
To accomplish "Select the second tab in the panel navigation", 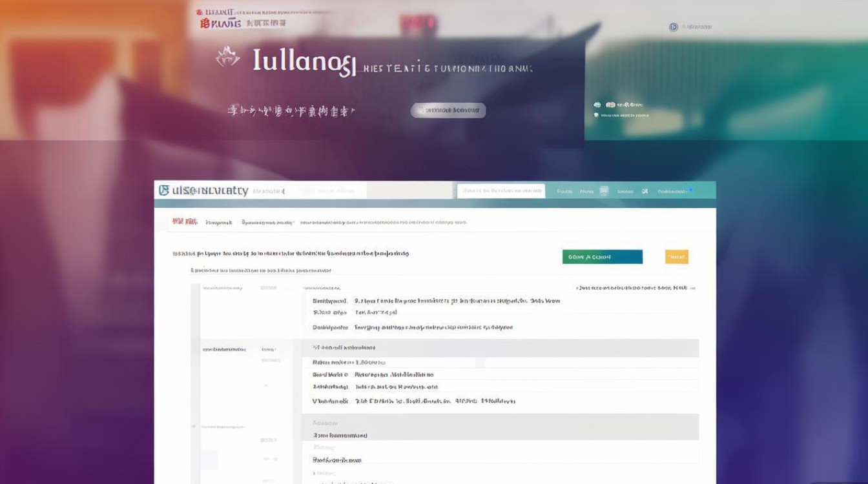I will point(219,222).
